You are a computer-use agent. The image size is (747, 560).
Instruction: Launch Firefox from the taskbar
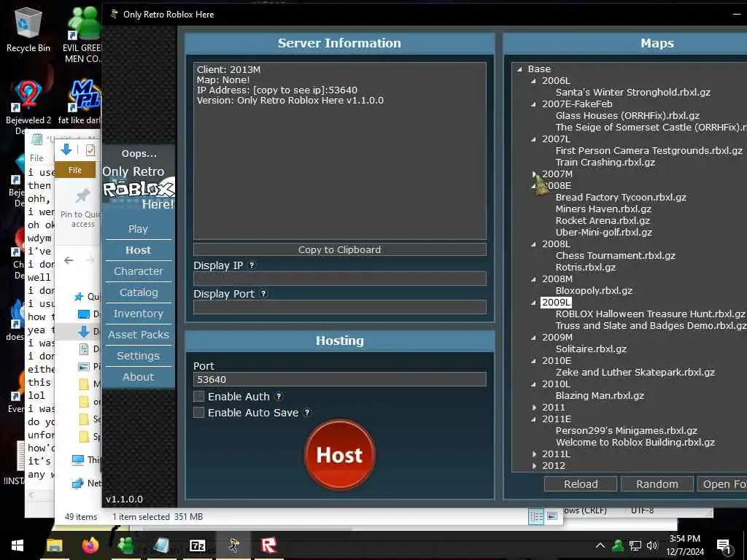pyautogui.click(x=90, y=545)
